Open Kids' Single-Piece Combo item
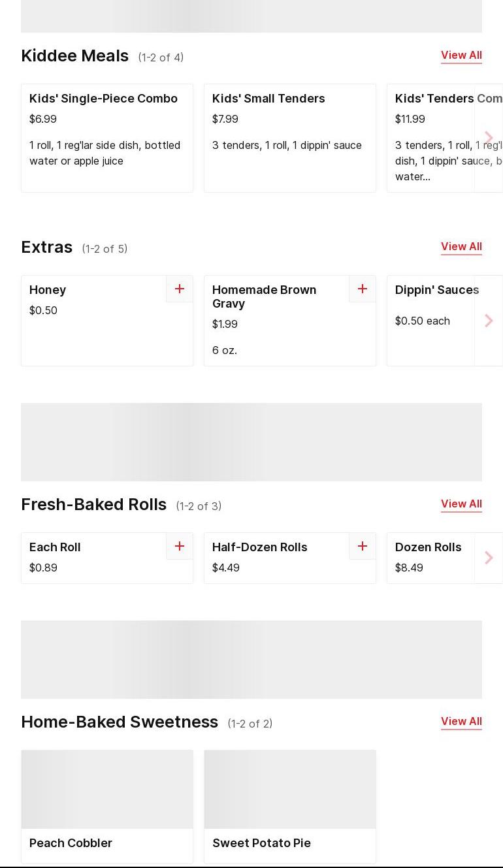The height and width of the screenshot is (868, 503). tap(106, 138)
